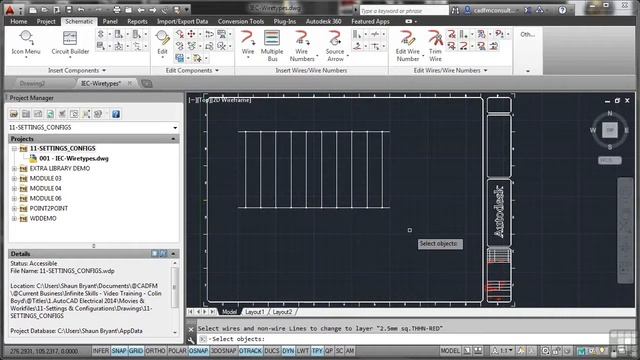Click Open Project icon in Project Manager
This screenshot has height=360, width=640.
(14, 114)
